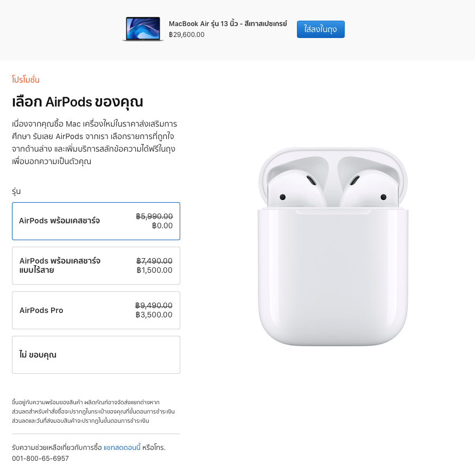The image size is (475, 476).
Task: Select the AirPods Pro option
Action: click(96, 310)
